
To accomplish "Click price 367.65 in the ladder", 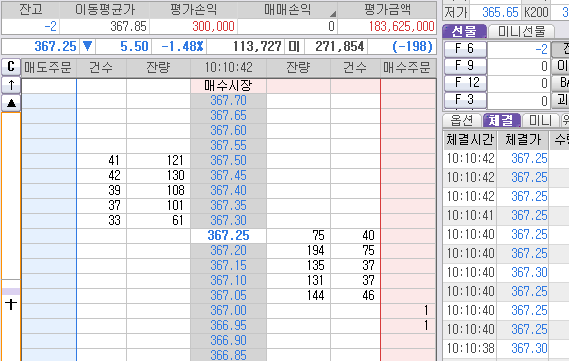I will click(228, 115).
